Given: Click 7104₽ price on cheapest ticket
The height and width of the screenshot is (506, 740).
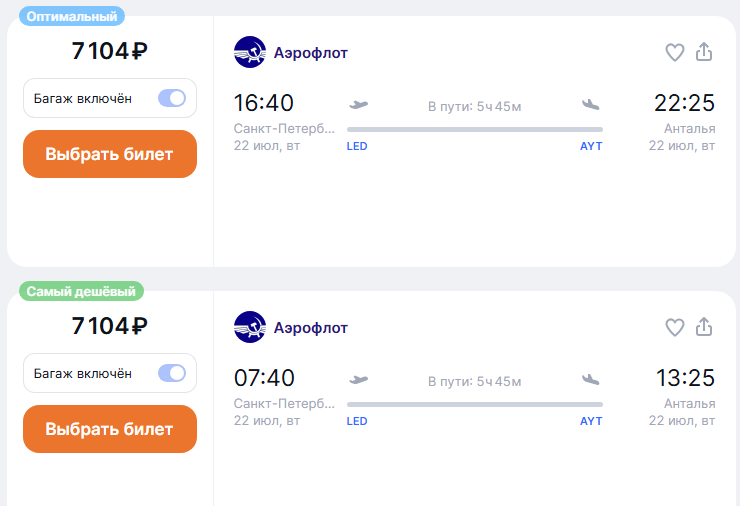Looking at the screenshot, I should [109, 326].
